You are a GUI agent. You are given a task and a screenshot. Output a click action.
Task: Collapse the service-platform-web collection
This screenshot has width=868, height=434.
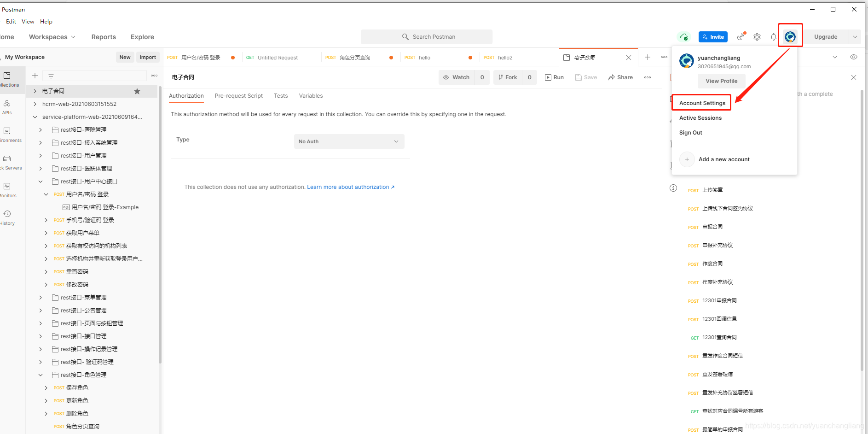click(35, 117)
